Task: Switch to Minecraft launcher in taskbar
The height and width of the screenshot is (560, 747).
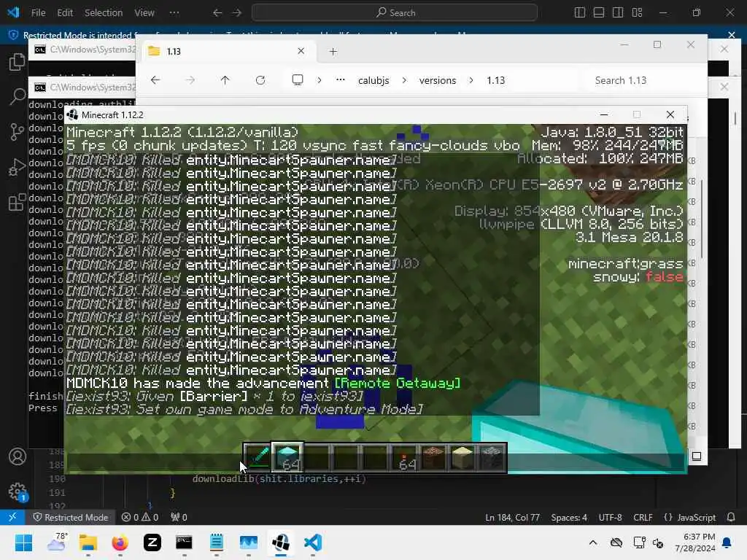Action: (x=281, y=542)
